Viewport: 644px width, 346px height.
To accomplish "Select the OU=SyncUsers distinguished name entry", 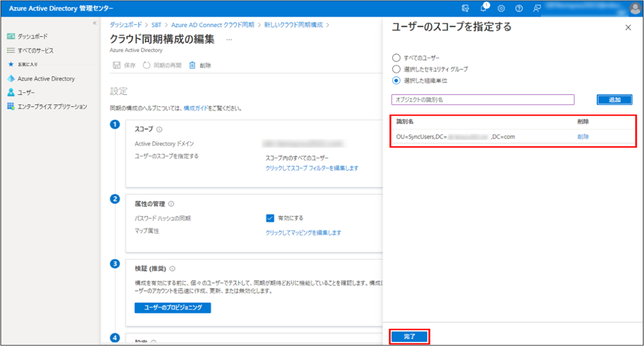I will [456, 137].
